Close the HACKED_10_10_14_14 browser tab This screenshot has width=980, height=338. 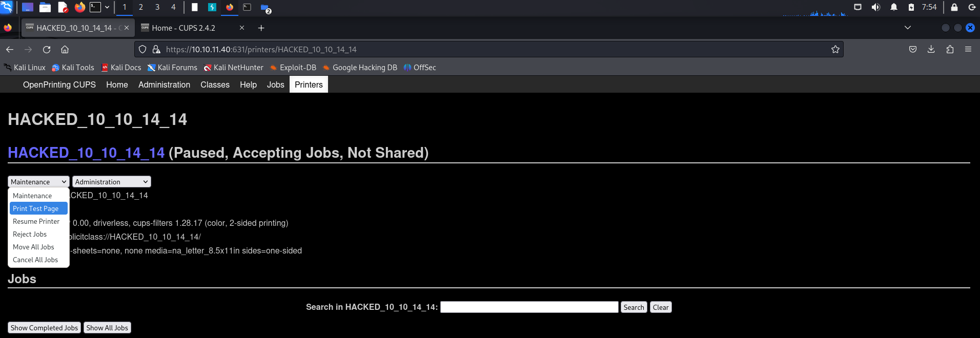127,28
